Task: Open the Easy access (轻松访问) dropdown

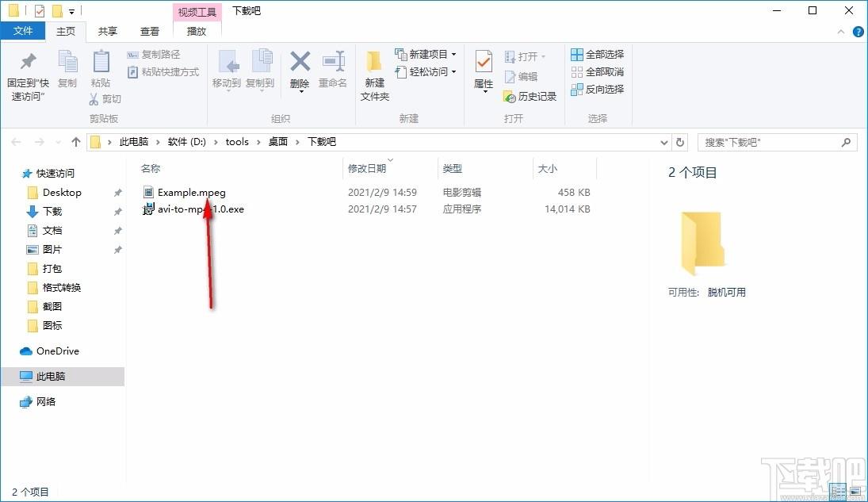Action: [x=426, y=72]
